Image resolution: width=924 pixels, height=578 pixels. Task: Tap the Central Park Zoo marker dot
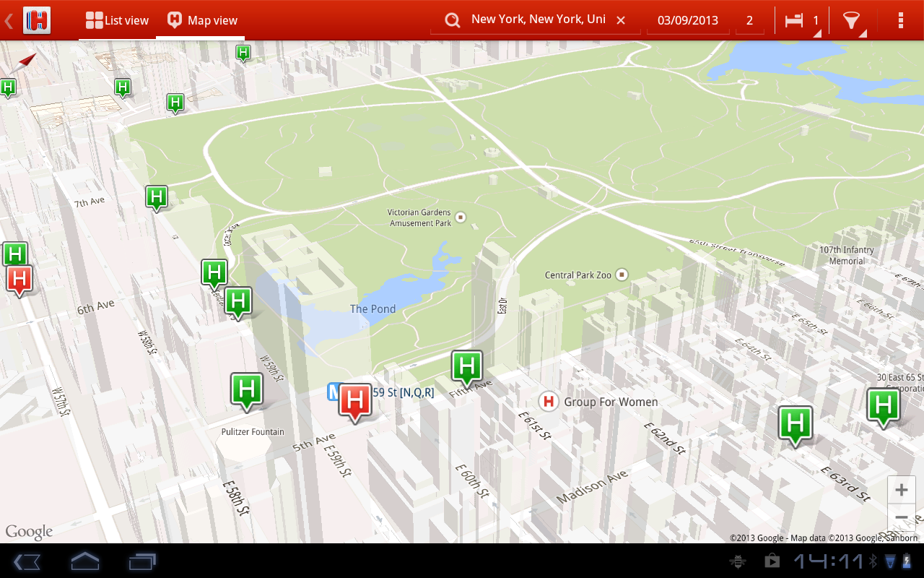(x=622, y=275)
